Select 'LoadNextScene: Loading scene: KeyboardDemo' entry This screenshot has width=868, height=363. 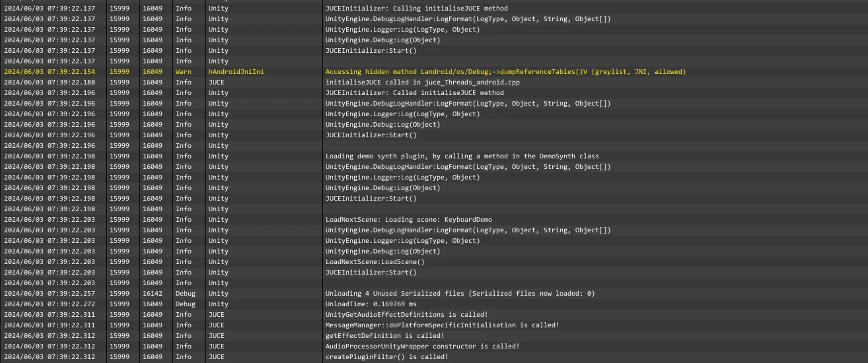(408, 220)
